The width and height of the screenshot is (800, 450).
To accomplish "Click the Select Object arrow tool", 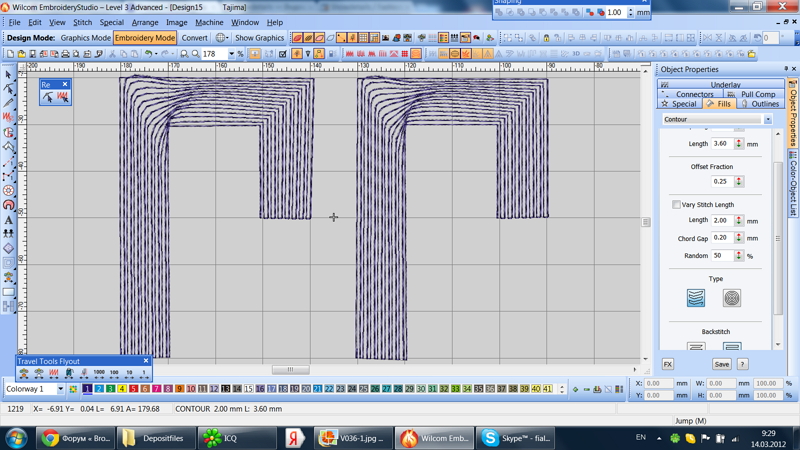I will pos(9,74).
